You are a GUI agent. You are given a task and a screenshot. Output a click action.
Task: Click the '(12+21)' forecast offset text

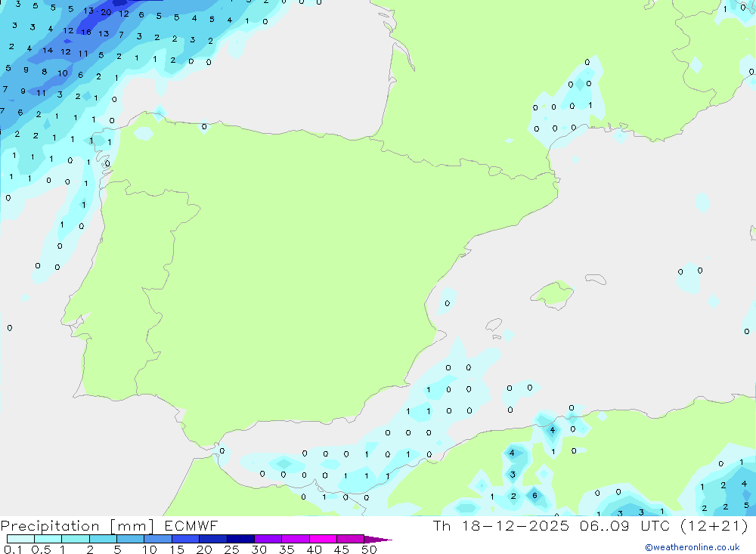click(x=714, y=525)
